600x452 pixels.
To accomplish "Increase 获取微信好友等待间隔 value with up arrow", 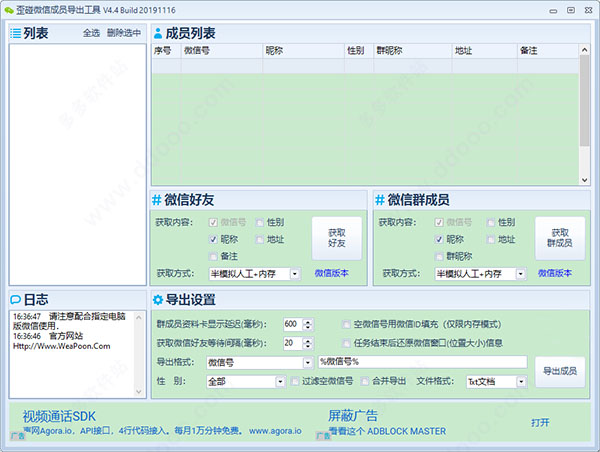I will (x=308, y=340).
